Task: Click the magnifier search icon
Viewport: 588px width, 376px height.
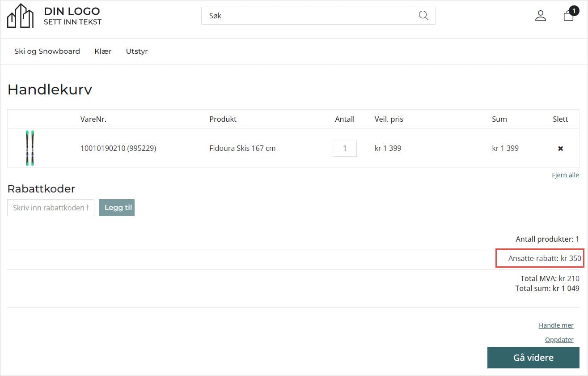Action: [x=423, y=16]
